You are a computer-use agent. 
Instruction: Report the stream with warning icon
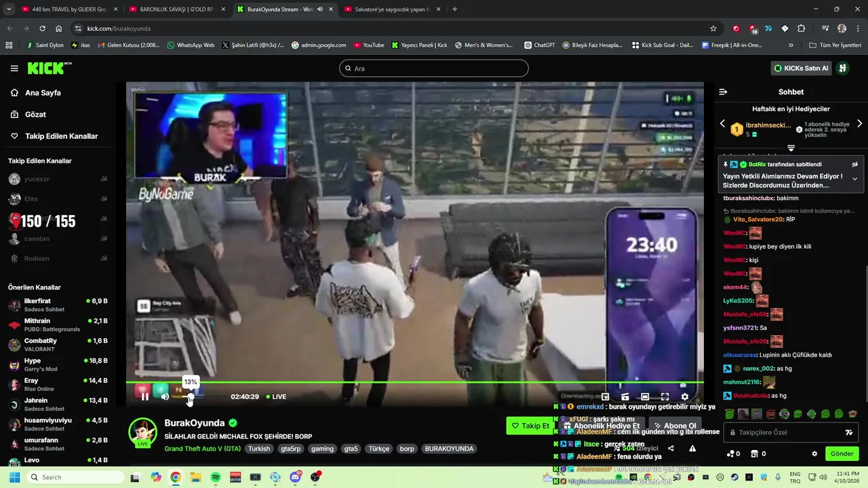coord(692,448)
